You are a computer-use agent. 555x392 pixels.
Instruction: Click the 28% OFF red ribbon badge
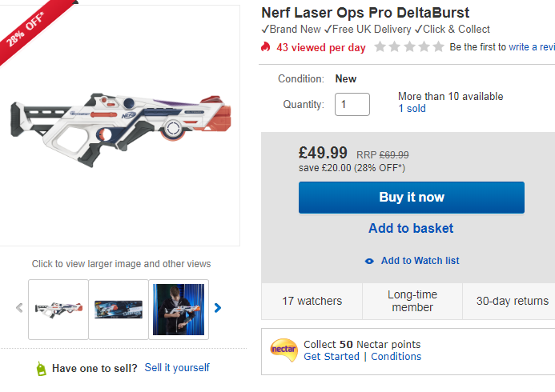point(24,32)
